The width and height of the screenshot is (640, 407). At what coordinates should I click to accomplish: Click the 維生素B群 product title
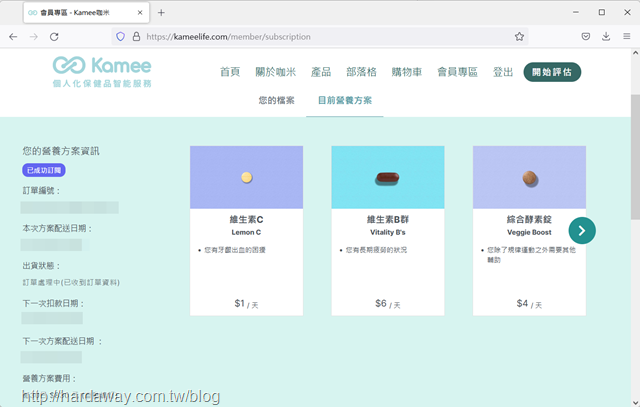388,220
